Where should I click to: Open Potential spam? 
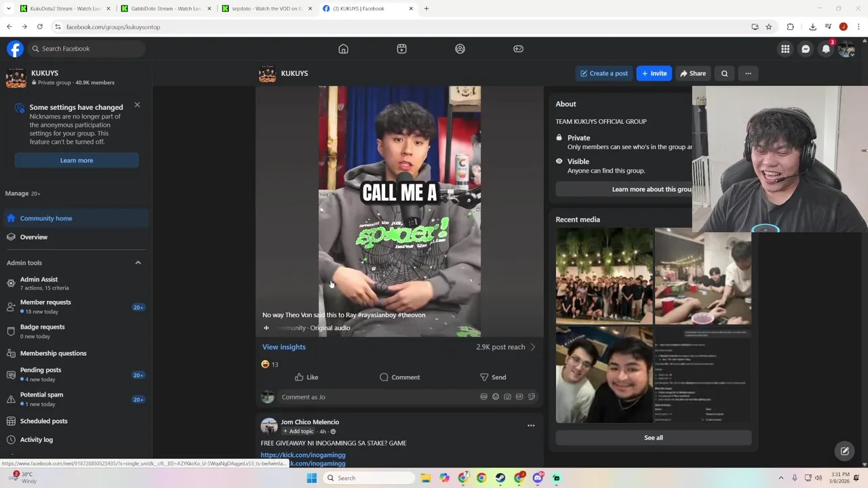click(76, 399)
